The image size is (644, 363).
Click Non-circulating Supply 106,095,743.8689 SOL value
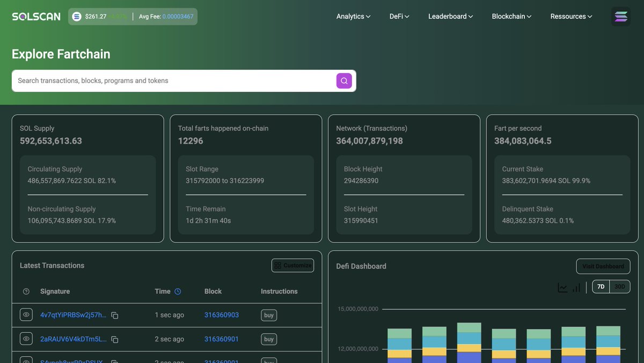click(72, 221)
